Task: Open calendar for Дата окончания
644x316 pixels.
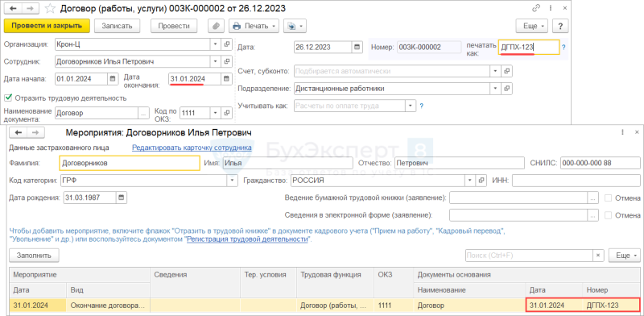Action: [x=226, y=78]
